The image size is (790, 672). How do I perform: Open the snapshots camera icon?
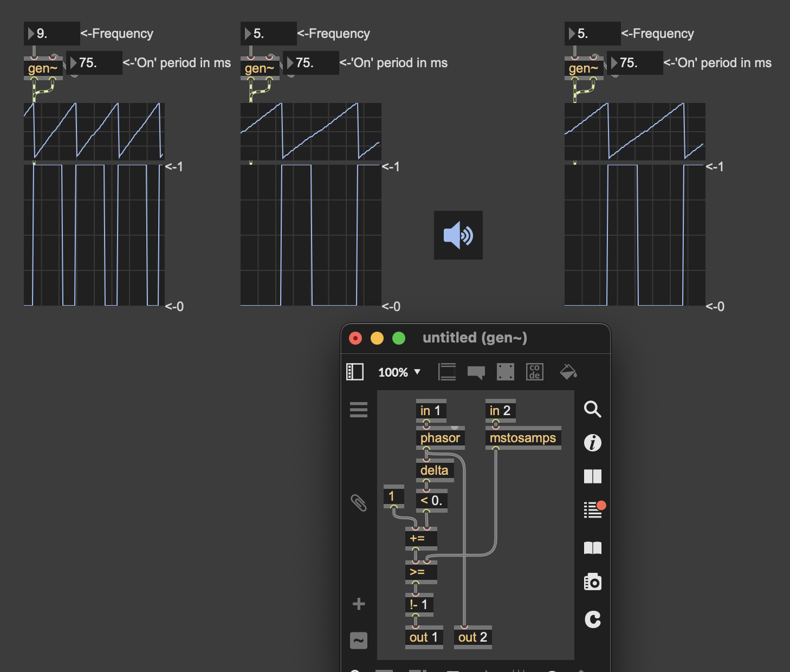tap(592, 582)
